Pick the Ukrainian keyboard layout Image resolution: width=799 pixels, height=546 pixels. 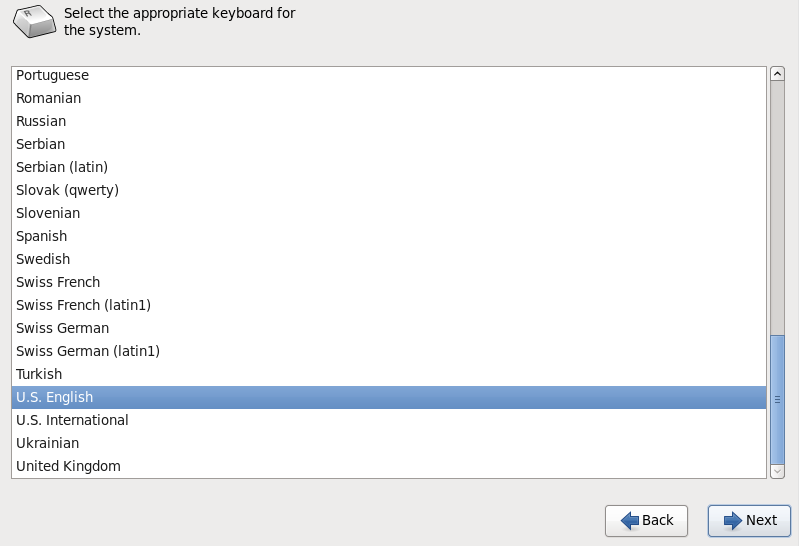coord(47,443)
